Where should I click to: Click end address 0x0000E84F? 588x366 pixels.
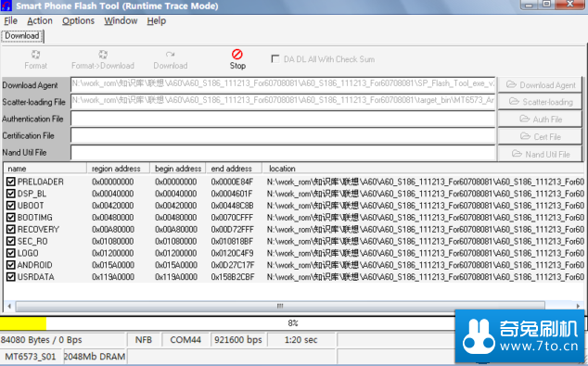(232, 182)
